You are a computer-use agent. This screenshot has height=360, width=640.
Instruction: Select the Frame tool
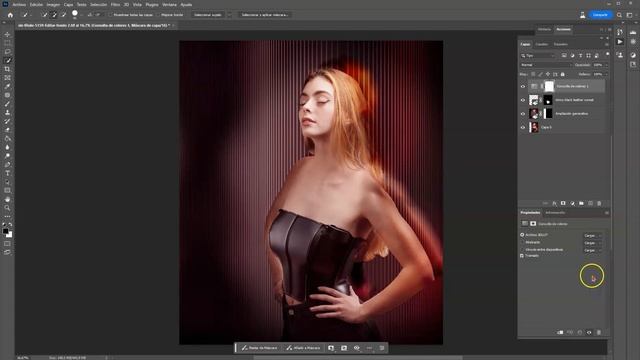point(7,78)
